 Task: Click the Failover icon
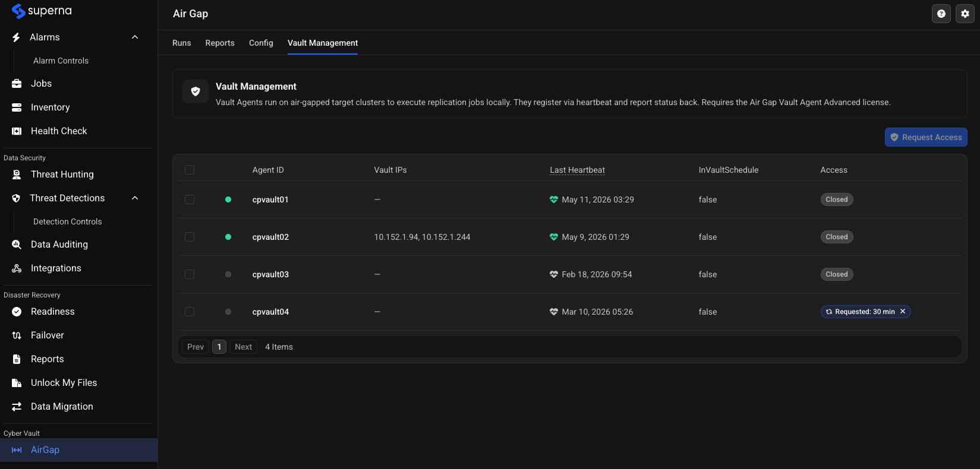17,335
